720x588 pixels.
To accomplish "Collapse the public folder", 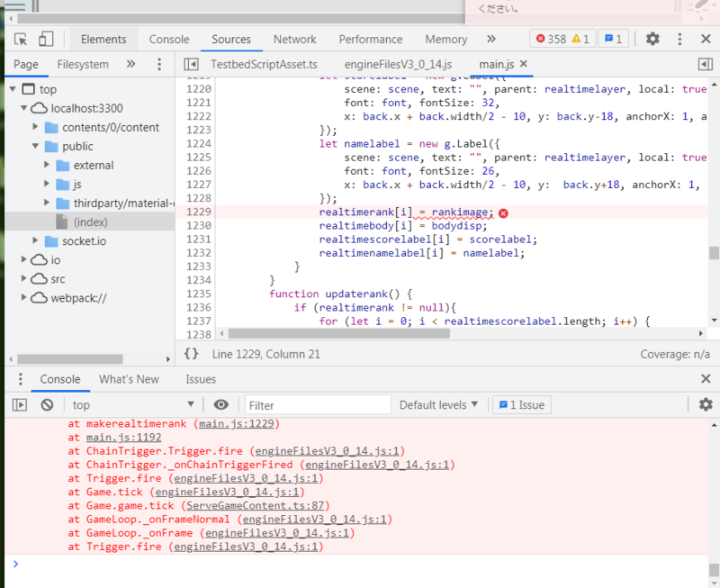I will (x=35, y=146).
